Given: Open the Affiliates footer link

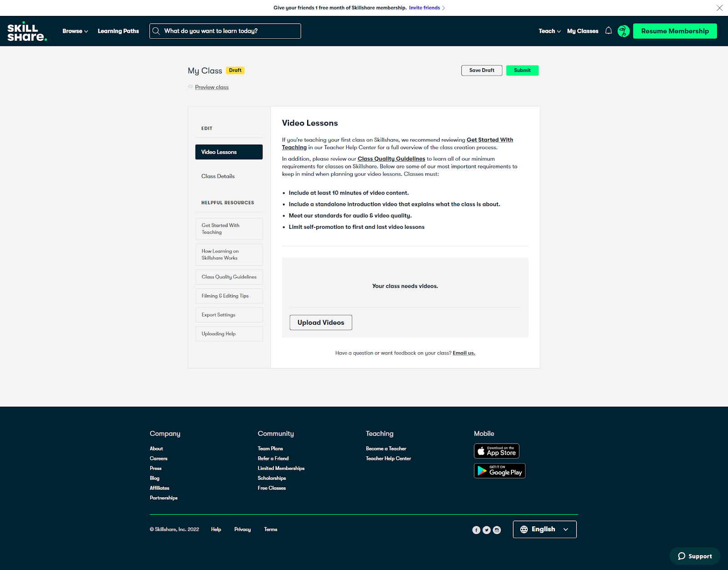Looking at the screenshot, I should pyautogui.click(x=160, y=488).
